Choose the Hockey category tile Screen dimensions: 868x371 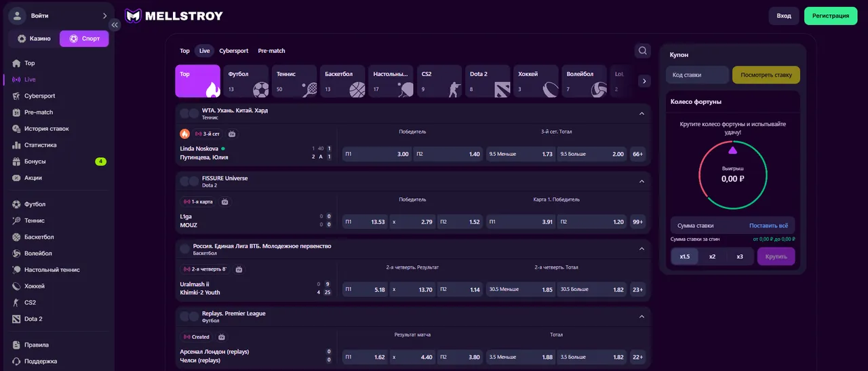[x=536, y=81]
